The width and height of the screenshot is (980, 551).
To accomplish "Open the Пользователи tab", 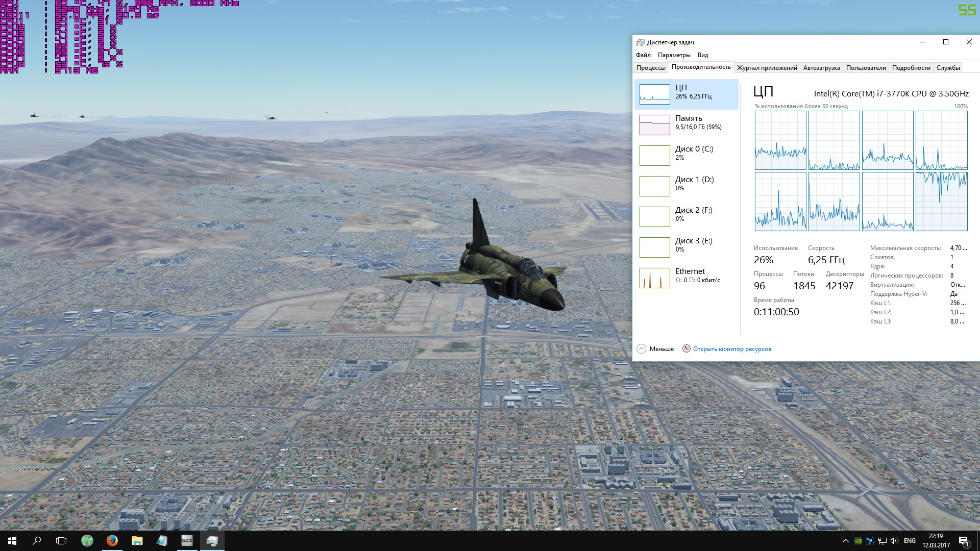I will click(866, 68).
